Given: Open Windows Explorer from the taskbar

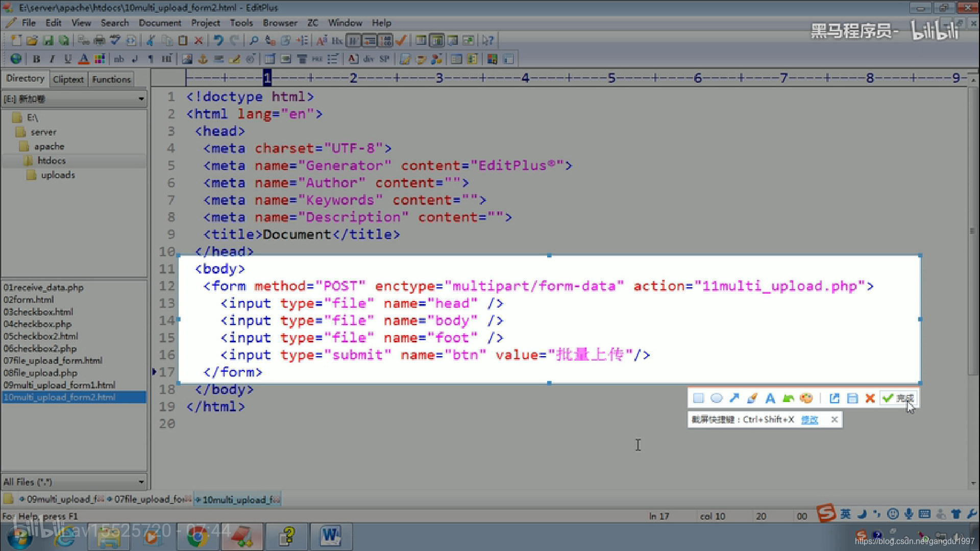Looking at the screenshot, I should pyautogui.click(x=109, y=537).
